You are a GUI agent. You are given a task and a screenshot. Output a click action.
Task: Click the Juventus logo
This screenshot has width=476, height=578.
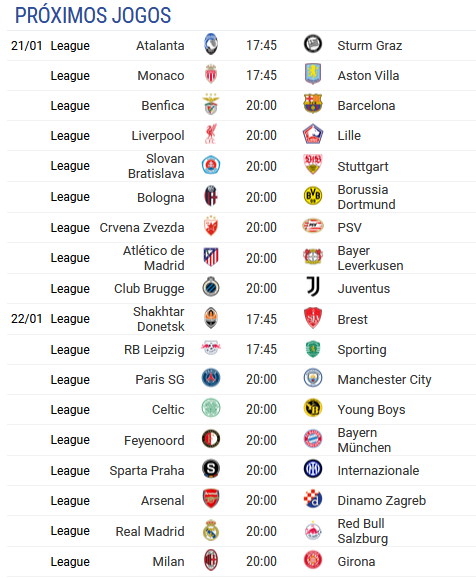tap(313, 287)
